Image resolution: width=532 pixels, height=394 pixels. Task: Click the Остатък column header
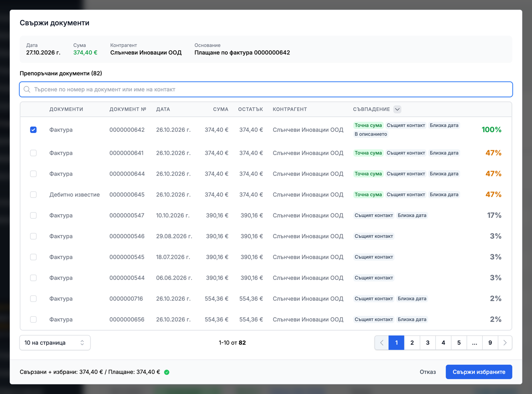[x=250, y=109]
